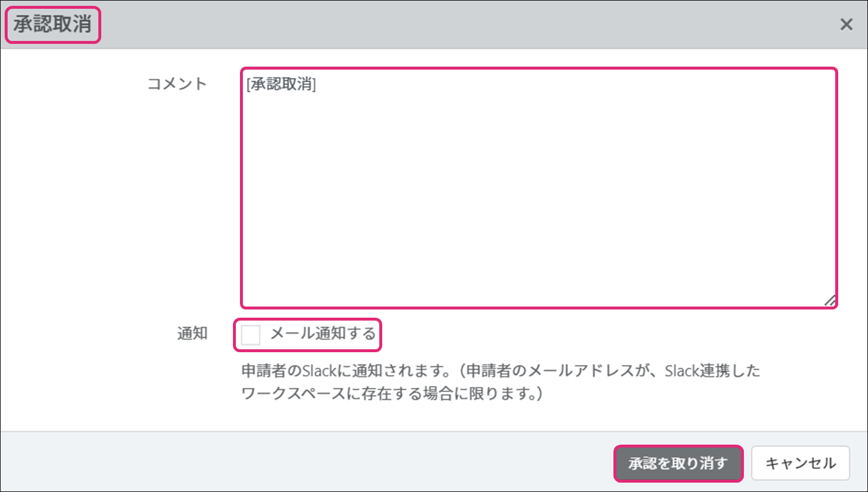
Task: Click the [承認取消] text in comment box
Action: pos(282,84)
